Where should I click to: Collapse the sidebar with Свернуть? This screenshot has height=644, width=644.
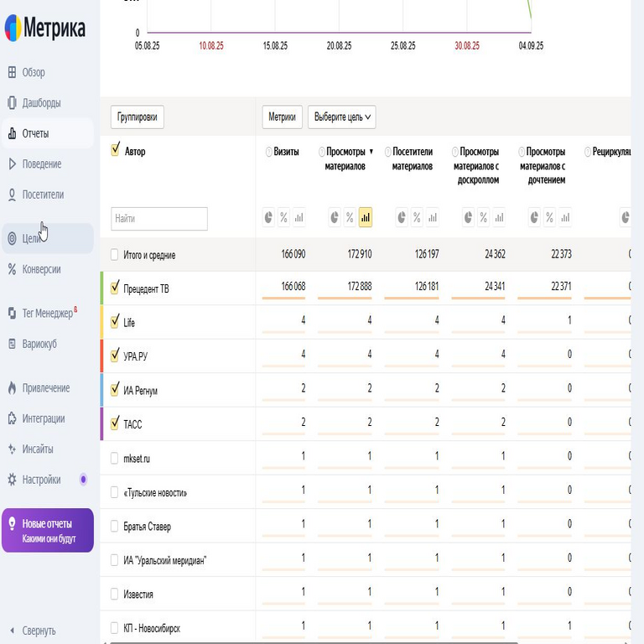[33, 631]
